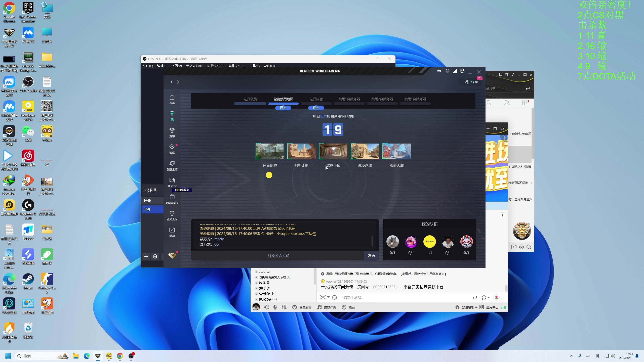Click the yellow avatar teammate in 我的队伍
This screenshot has width=644, height=362.
(x=429, y=242)
